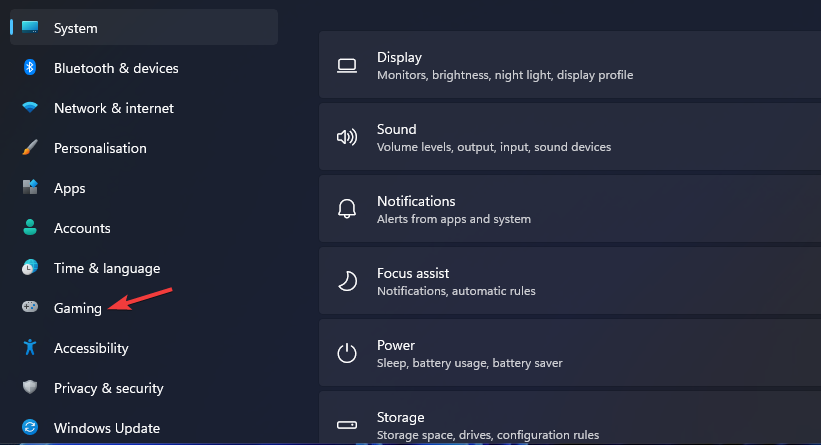Screen dimensions: 821x445
Task: Click the Gaming controller icon
Action: pos(30,308)
